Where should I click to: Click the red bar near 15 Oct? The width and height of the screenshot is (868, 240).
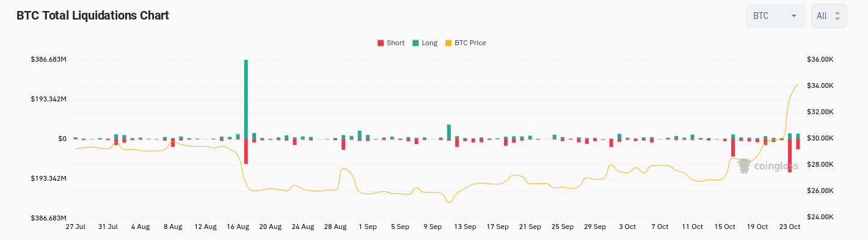click(x=733, y=147)
